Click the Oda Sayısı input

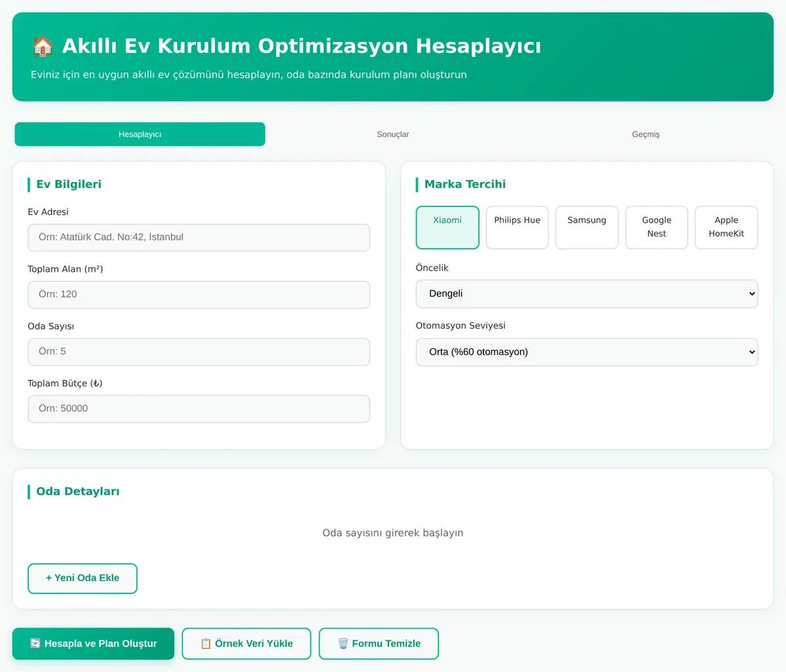tap(199, 352)
